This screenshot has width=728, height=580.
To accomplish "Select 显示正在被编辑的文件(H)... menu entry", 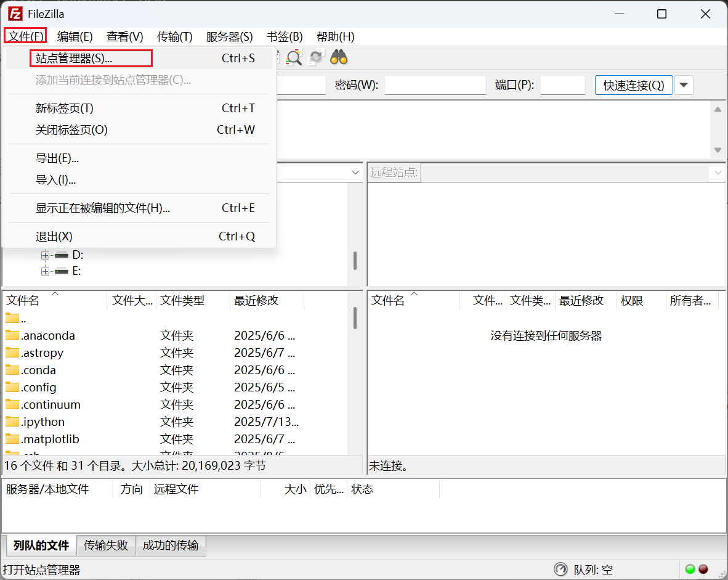I will [139, 208].
